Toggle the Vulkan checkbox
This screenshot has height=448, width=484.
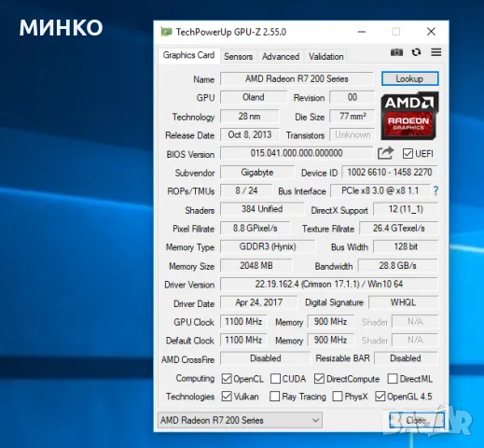point(227,397)
